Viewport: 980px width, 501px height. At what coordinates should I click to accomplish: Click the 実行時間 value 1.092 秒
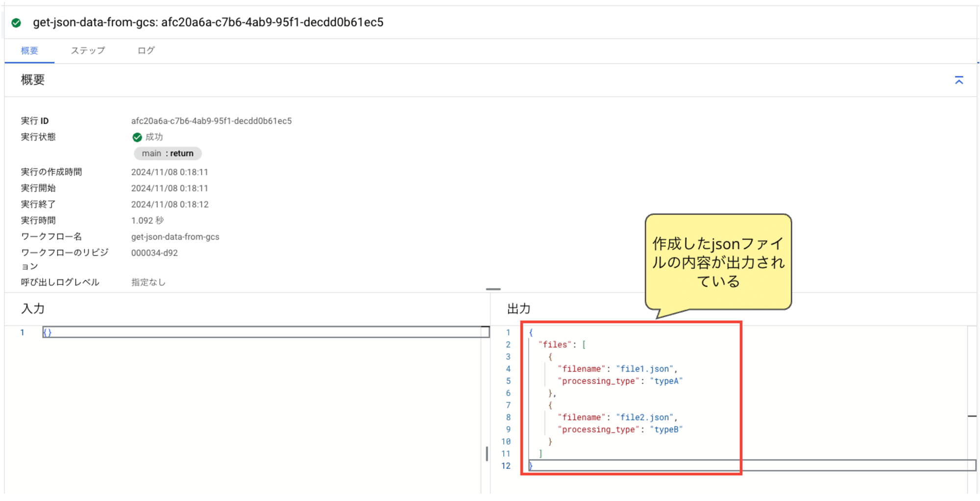(147, 221)
